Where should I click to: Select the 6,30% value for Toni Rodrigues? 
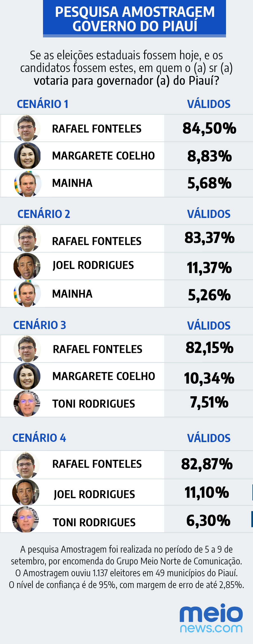tap(208, 520)
